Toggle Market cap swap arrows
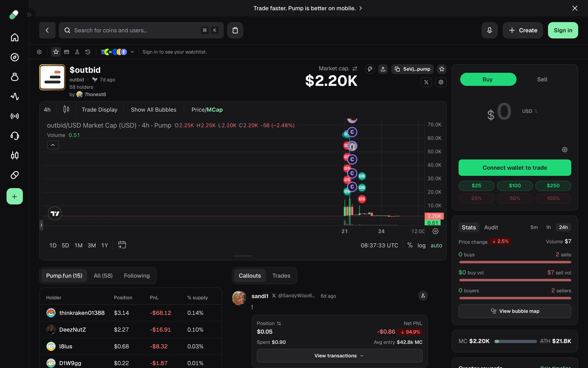This screenshot has width=588, height=368. pos(355,69)
